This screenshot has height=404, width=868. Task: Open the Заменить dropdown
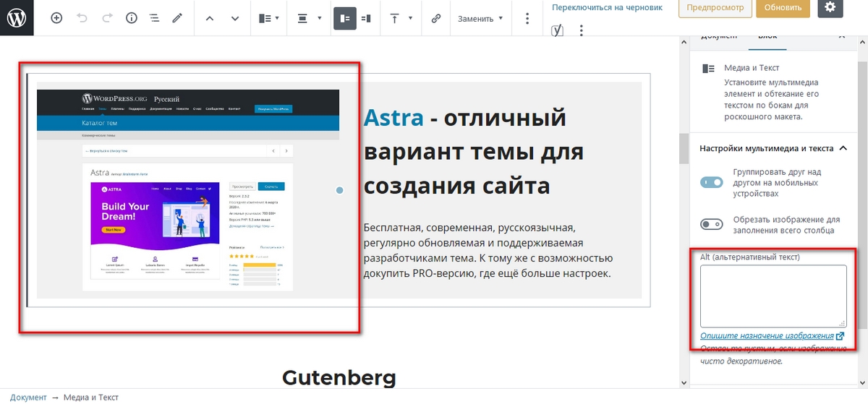pos(480,19)
